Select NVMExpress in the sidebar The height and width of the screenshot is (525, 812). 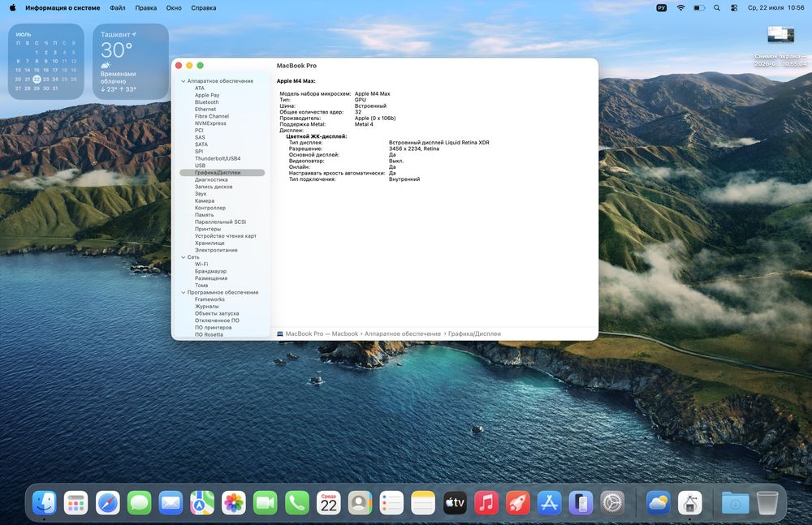click(x=210, y=123)
